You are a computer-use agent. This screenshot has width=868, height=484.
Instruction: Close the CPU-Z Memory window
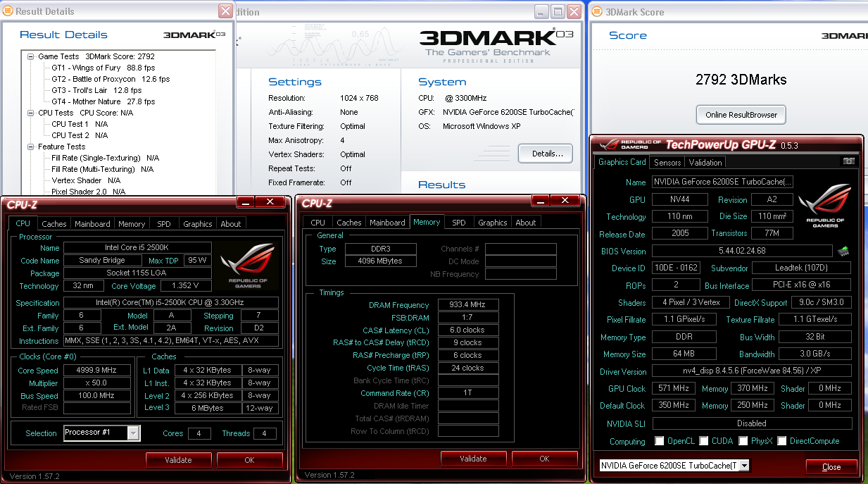pos(565,202)
